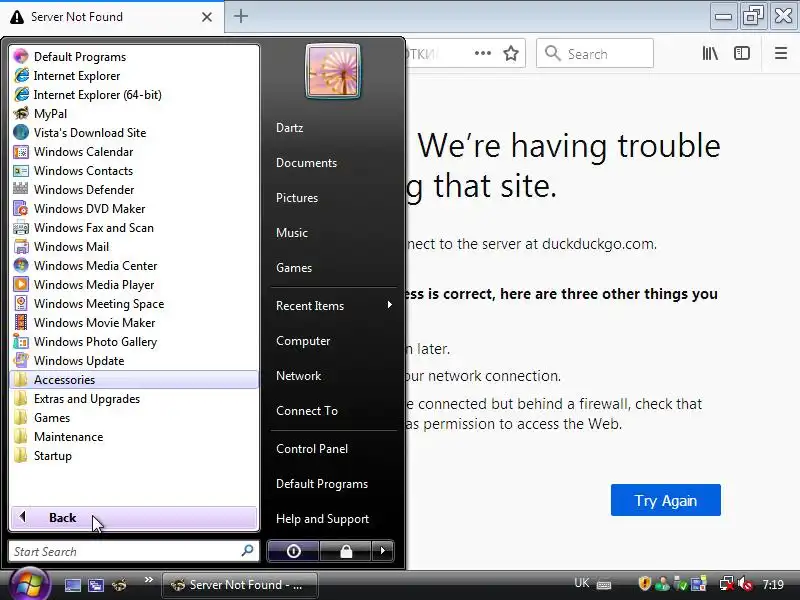Open Games from the right pane
The image size is (800, 600).
point(294,268)
